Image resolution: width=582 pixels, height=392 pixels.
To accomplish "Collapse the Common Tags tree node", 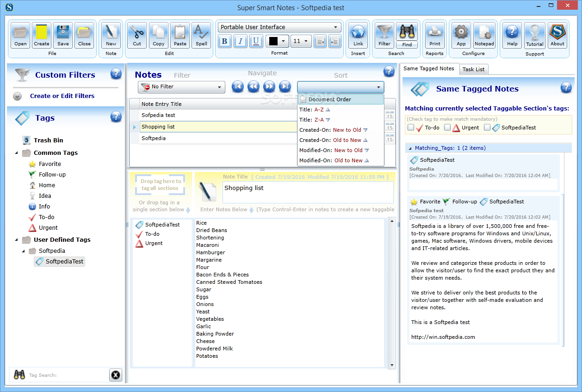I will coord(17,153).
